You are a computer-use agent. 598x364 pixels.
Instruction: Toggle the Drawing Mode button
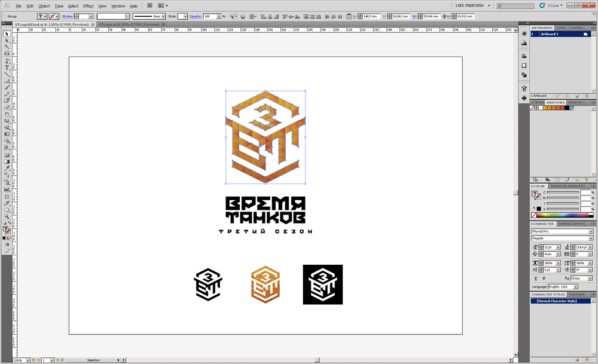tap(7, 243)
